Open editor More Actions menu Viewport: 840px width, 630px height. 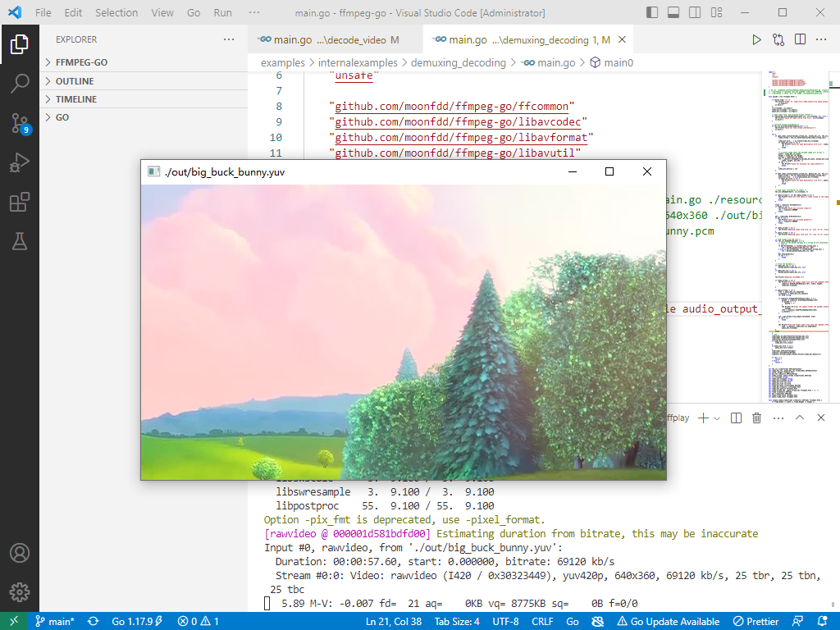[821, 39]
